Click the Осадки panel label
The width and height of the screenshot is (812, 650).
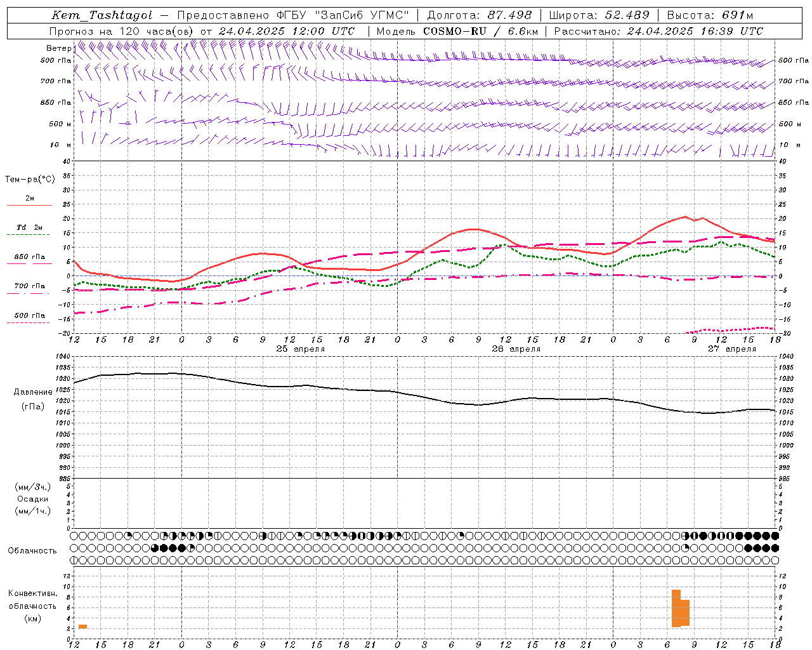(x=33, y=499)
